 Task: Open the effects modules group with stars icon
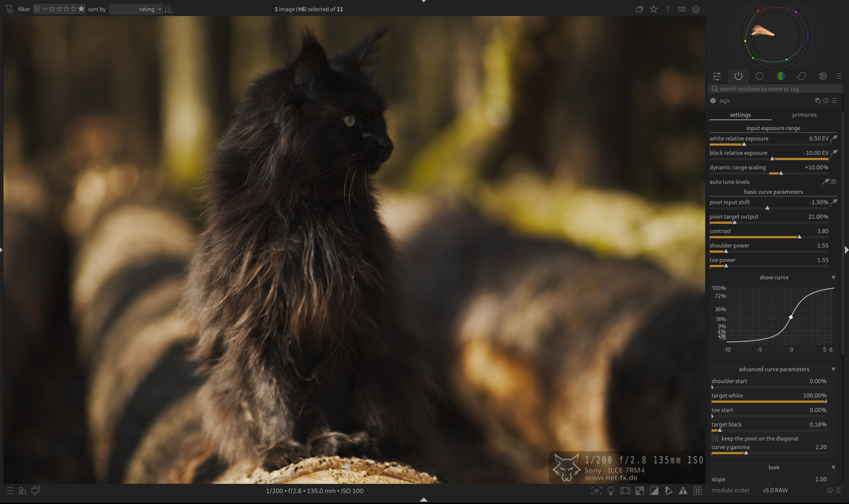823,76
